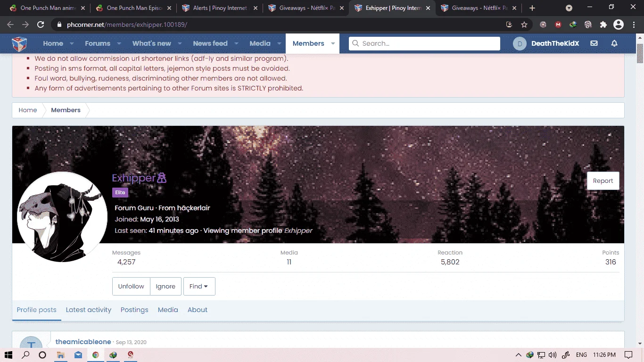The width and height of the screenshot is (644, 362).
Task: Open the Find dropdown button
Action: (199, 286)
